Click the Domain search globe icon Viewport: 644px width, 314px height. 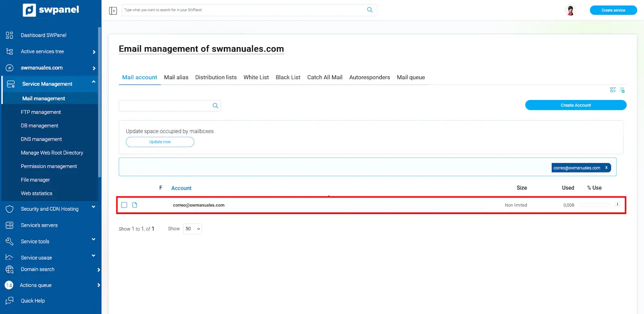tap(10, 269)
